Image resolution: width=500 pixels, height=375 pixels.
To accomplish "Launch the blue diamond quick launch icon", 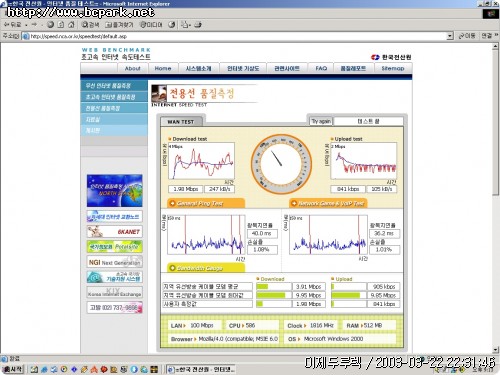I will click(74, 369).
